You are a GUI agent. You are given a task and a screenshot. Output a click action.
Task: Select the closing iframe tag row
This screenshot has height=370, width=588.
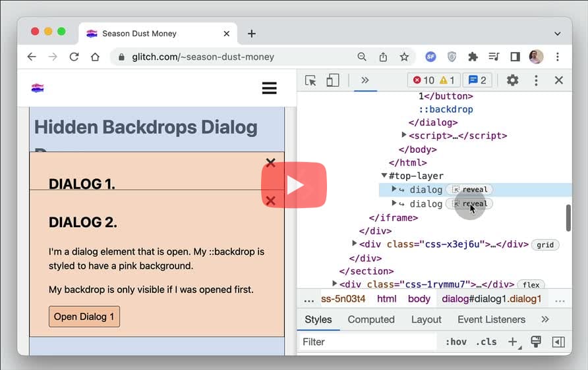coord(394,217)
